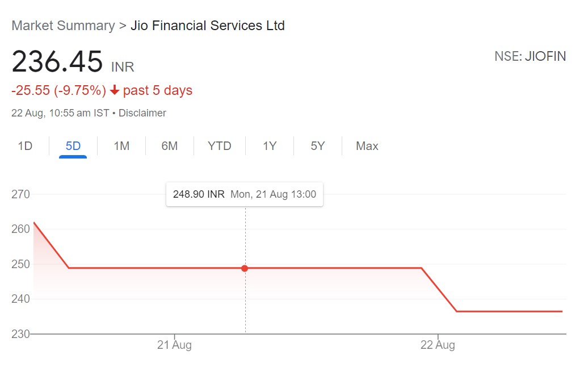Click the red data point on chart
Screen dimensions: 588x367
point(245,268)
